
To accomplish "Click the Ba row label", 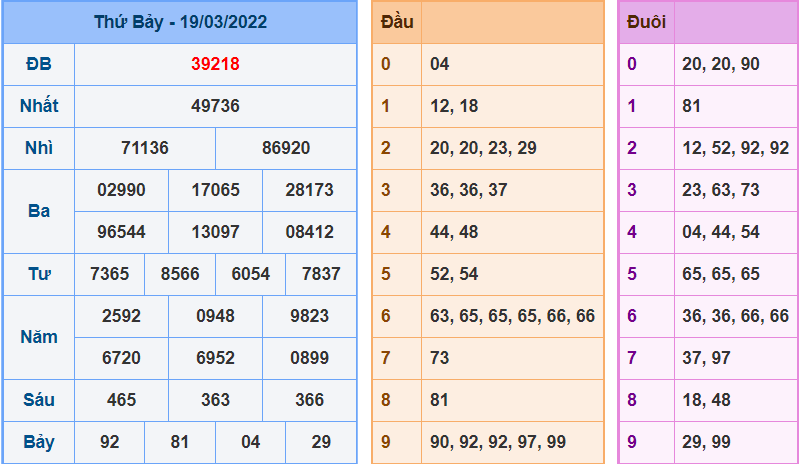I will [x=39, y=211].
